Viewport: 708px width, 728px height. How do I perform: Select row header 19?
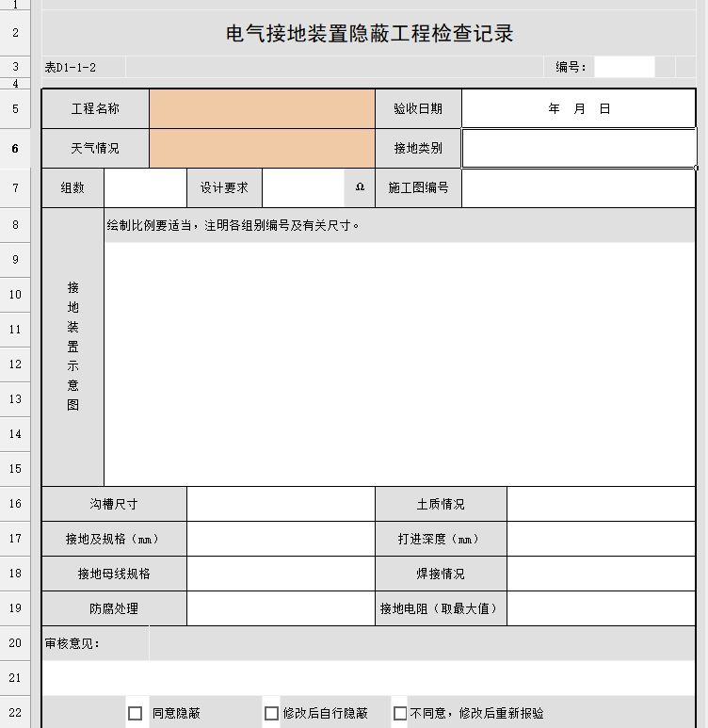point(15,608)
